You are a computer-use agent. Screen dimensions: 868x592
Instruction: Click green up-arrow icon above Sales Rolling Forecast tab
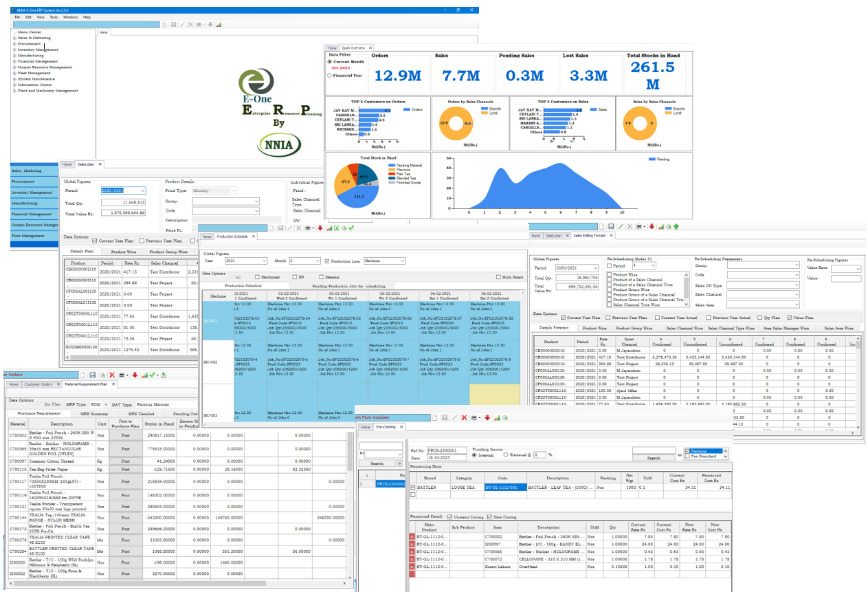pos(676,226)
